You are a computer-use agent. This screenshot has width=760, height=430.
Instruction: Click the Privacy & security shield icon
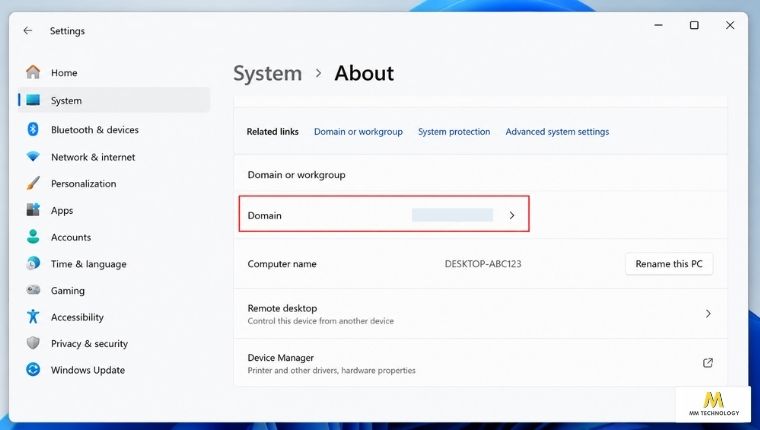point(33,343)
